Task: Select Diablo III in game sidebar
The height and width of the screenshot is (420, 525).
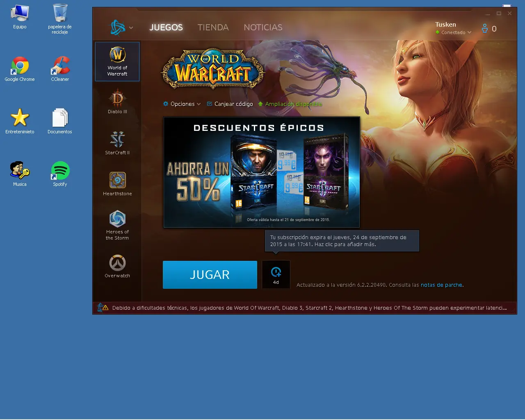Action: click(x=117, y=102)
